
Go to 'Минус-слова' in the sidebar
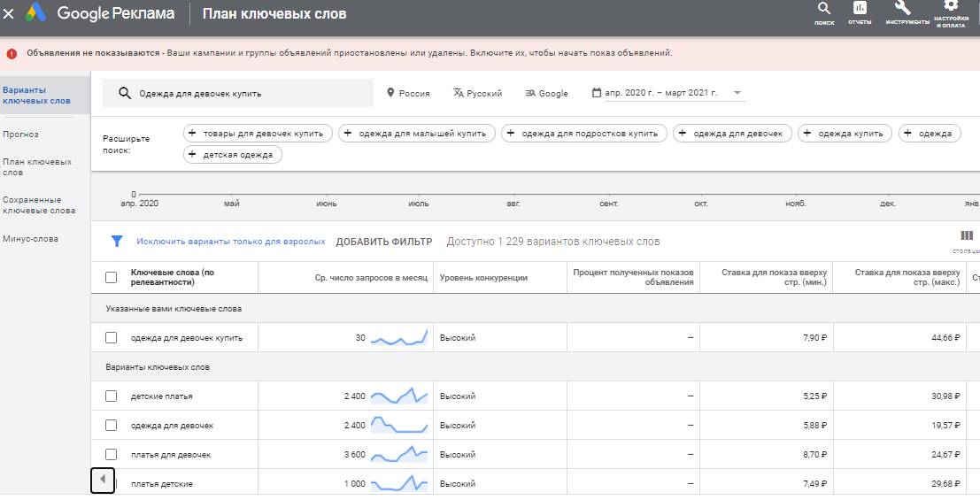pyautogui.click(x=30, y=239)
